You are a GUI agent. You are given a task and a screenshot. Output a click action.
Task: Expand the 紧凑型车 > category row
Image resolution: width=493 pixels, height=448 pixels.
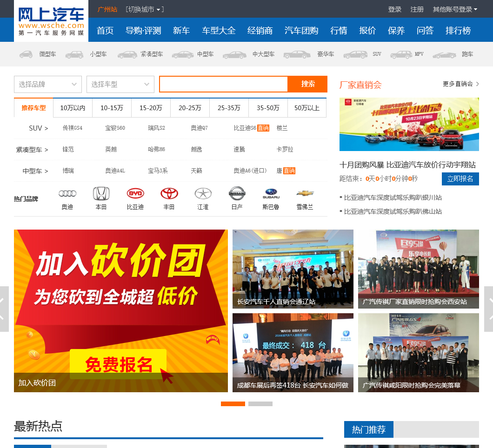pyautogui.click(x=32, y=150)
